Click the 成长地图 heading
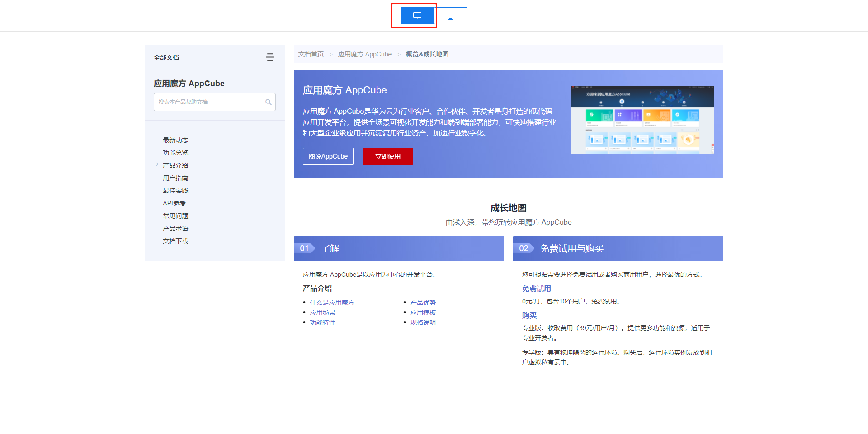Screen dimensions: 868x434 coord(509,208)
